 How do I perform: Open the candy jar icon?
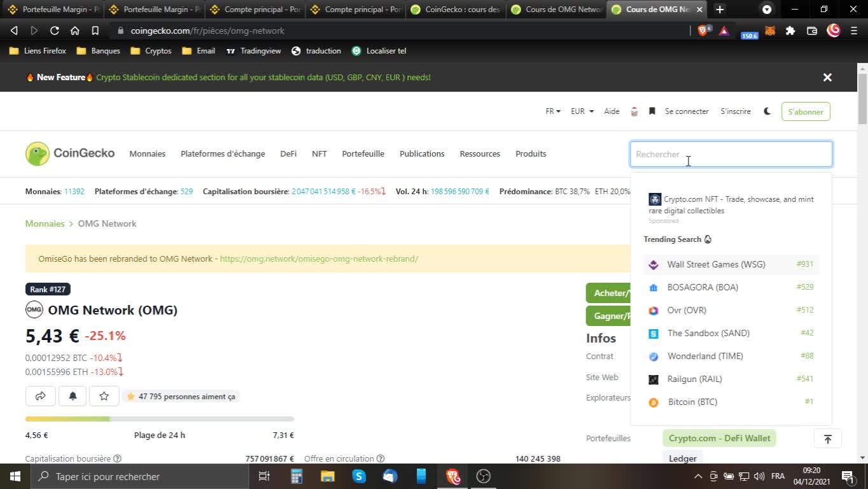(634, 111)
